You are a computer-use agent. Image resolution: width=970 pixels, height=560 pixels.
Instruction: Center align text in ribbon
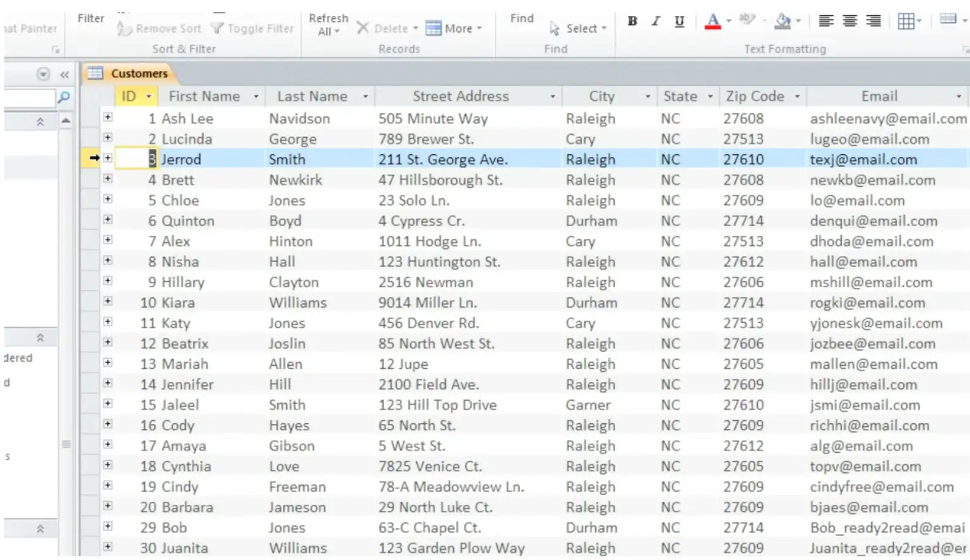849,21
